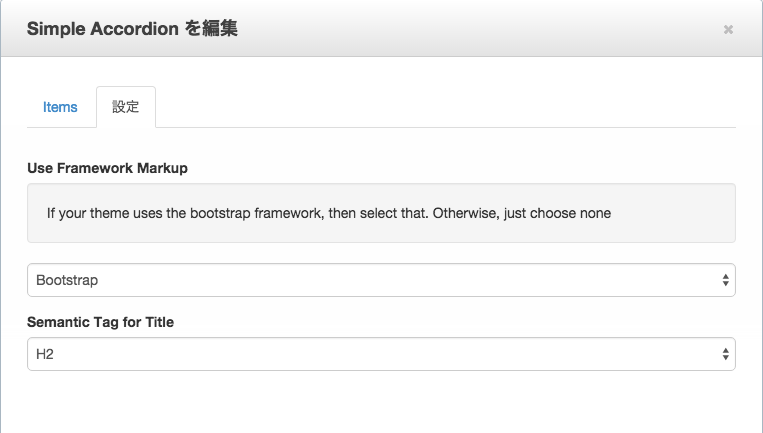Screen dimensions: 763x433
Task: Open the H2 semantic tag dropdown
Action: (381, 354)
